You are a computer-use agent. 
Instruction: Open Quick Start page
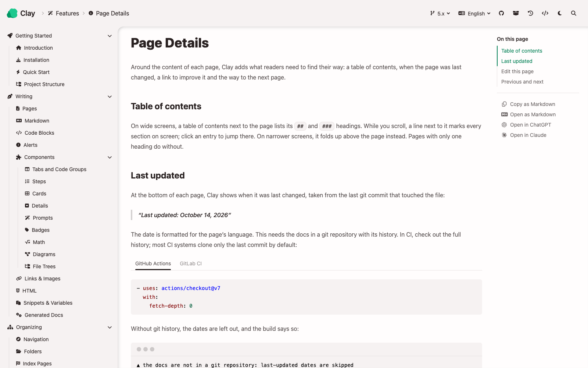coord(33,72)
